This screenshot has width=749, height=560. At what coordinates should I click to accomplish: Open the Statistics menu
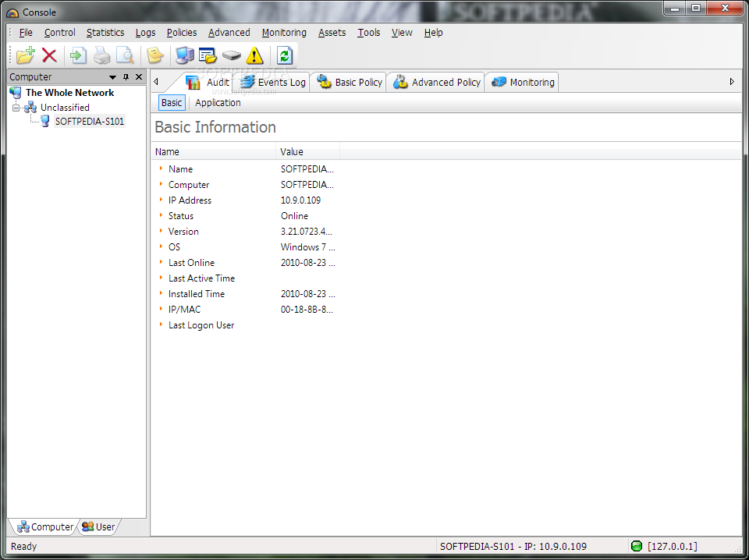105,33
